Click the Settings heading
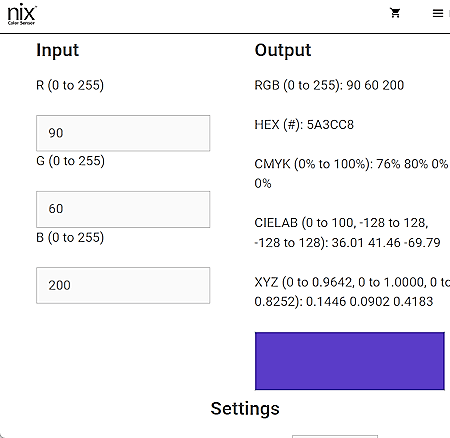 [x=245, y=409]
